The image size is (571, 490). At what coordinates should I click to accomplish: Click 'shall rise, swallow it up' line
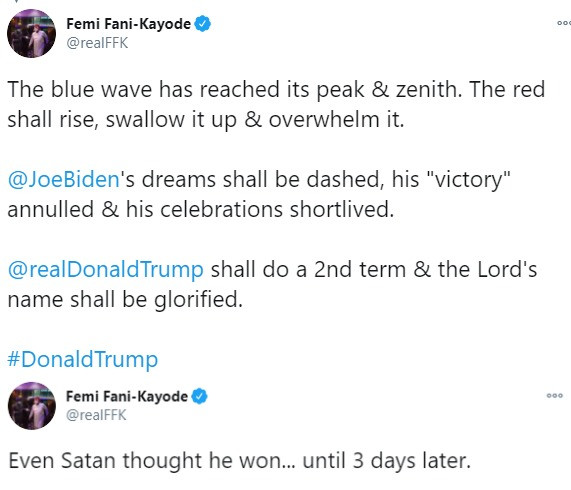pyautogui.click(x=206, y=120)
